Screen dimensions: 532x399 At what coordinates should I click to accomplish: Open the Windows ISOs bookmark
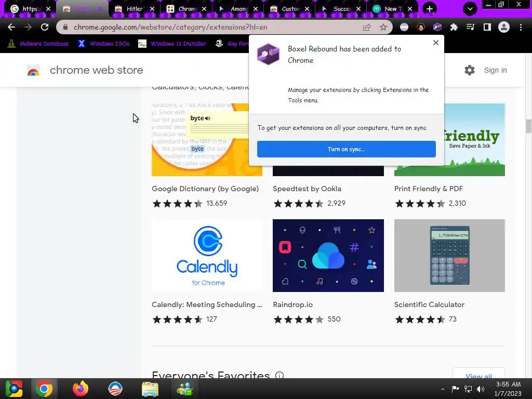[104, 44]
